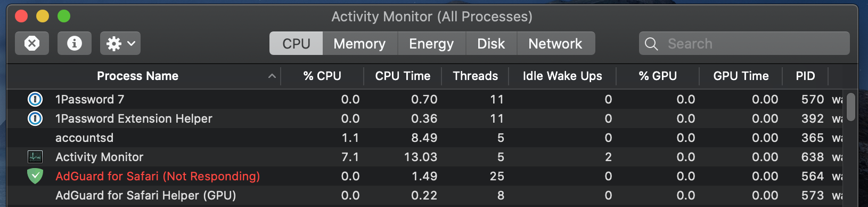
Task: Click the vertical scrollbar thumb
Action: [851, 107]
